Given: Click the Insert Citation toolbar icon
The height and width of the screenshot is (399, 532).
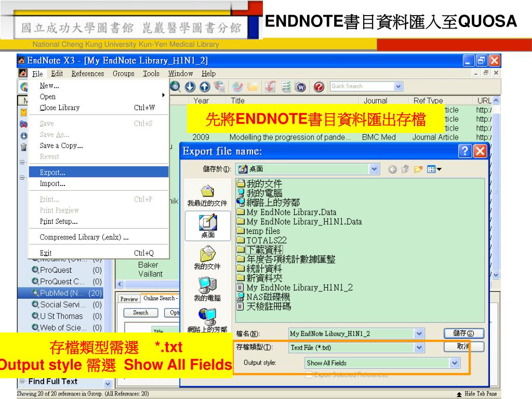Looking at the screenshot, I should tap(270, 87).
